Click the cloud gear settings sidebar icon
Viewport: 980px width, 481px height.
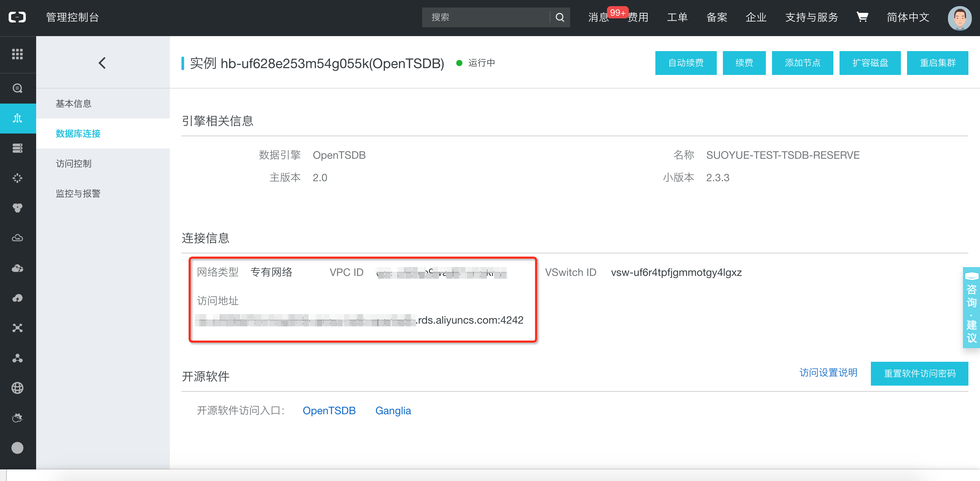(17, 418)
